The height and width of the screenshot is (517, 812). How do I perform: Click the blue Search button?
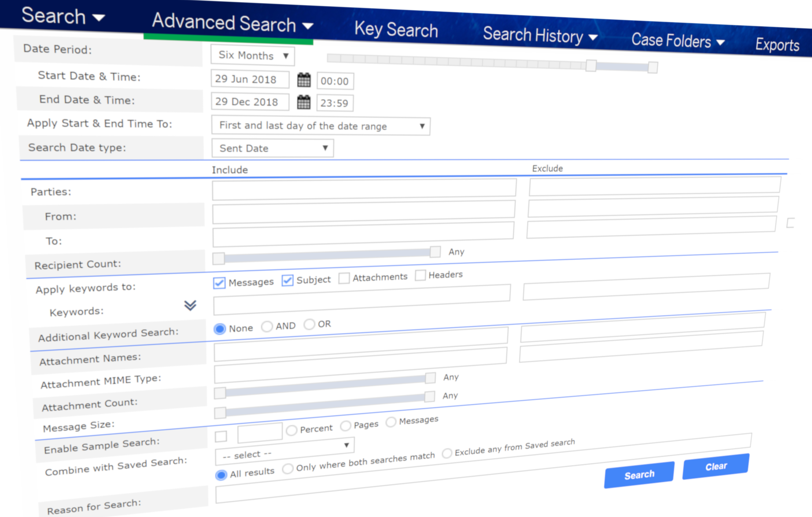tap(639, 475)
